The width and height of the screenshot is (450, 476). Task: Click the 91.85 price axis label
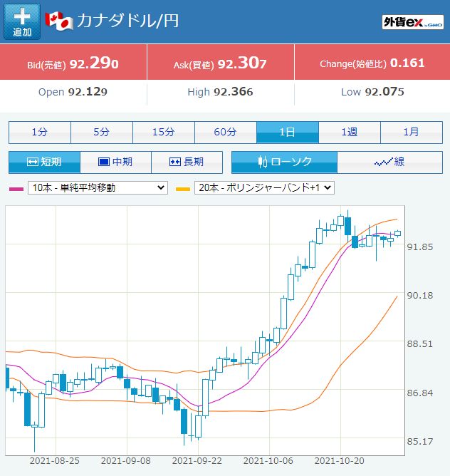pyautogui.click(x=420, y=247)
